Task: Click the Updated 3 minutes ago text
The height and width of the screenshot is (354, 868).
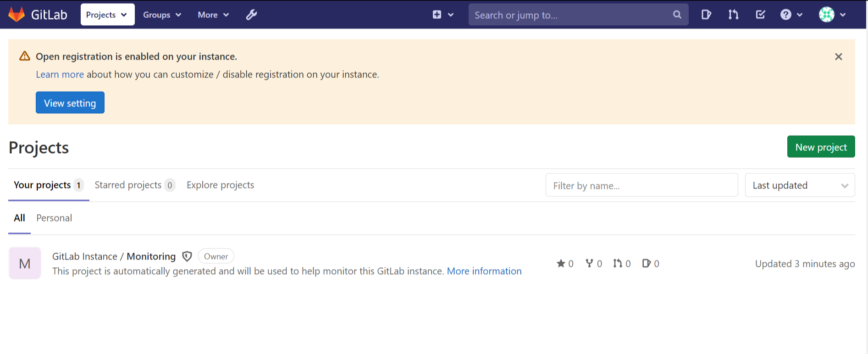Action: tap(805, 264)
